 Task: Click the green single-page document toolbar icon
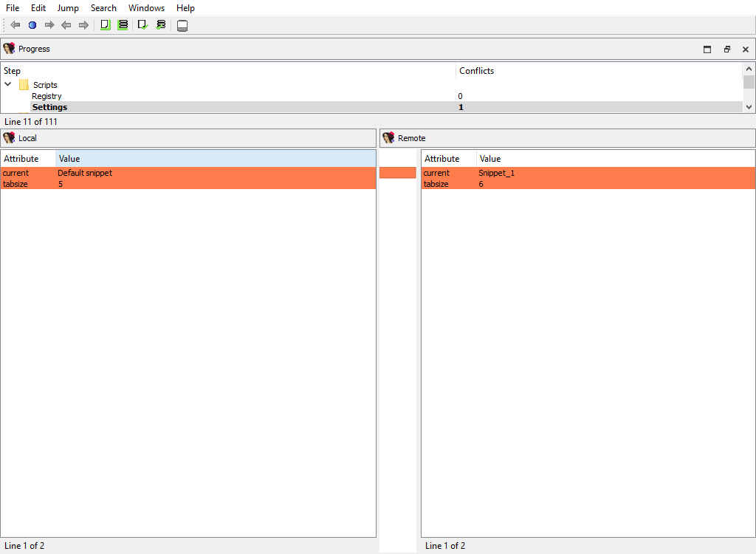[105, 25]
